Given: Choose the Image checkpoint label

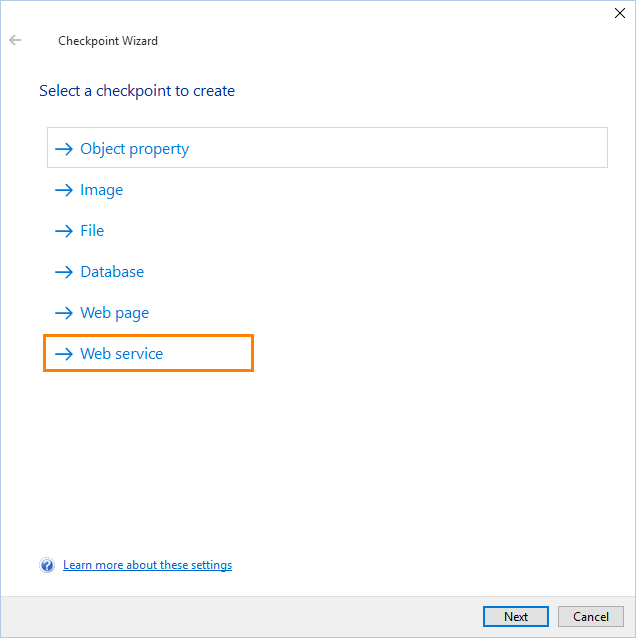Looking at the screenshot, I should pyautogui.click(x=102, y=190).
